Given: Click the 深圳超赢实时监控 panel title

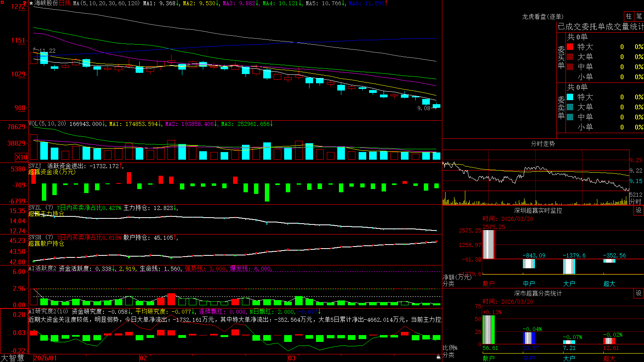Looking at the screenshot, I should (x=538, y=210).
